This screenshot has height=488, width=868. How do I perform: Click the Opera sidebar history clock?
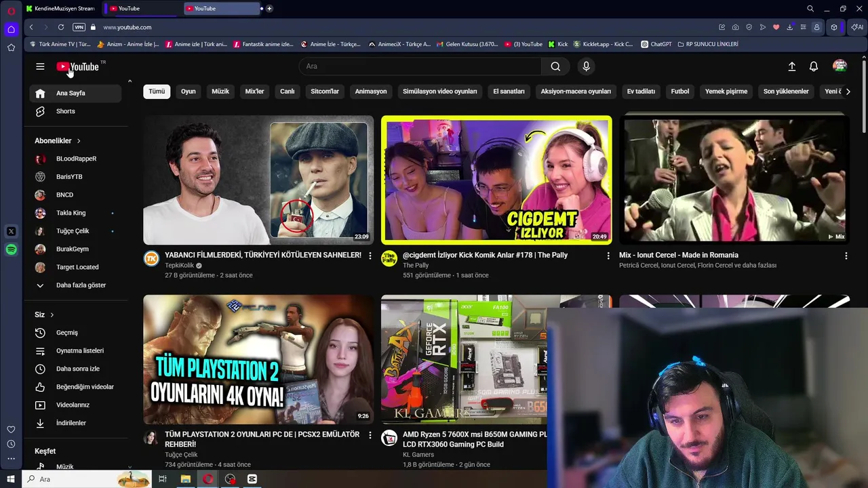(11, 444)
